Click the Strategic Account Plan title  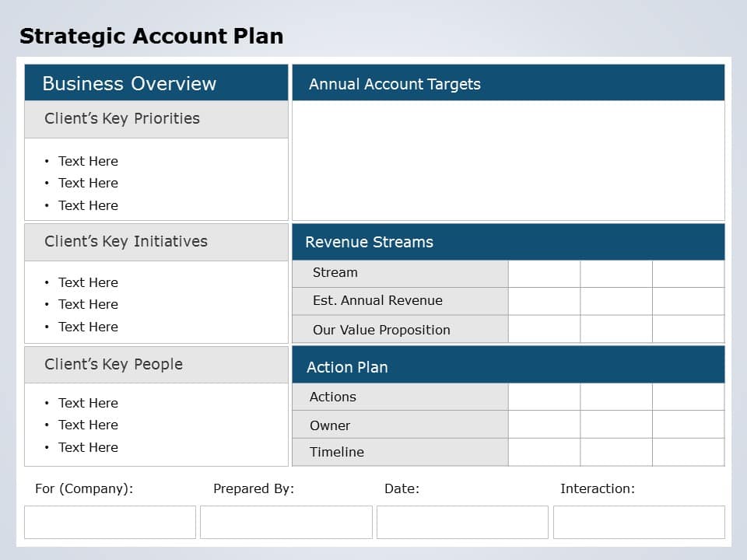(x=152, y=37)
